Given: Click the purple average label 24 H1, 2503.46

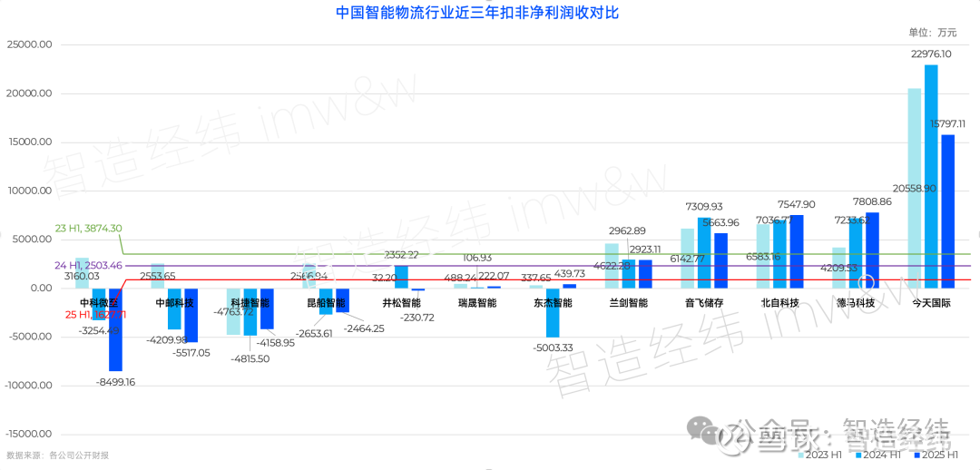Looking at the screenshot, I should pyautogui.click(x=88, y=265).
